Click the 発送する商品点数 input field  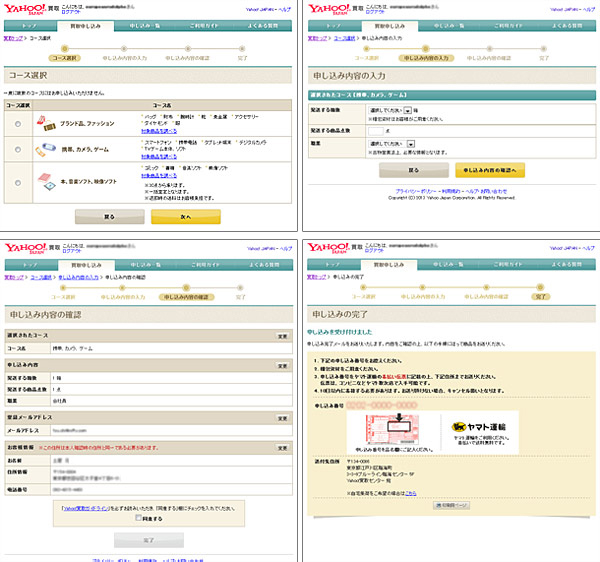point(375,129)
